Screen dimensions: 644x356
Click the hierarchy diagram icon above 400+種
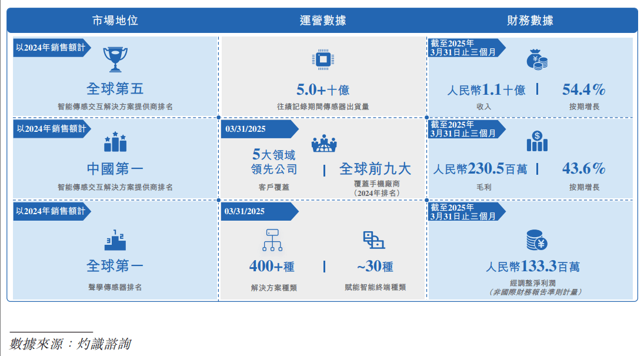pyautogui.click(x=272, y=240)
